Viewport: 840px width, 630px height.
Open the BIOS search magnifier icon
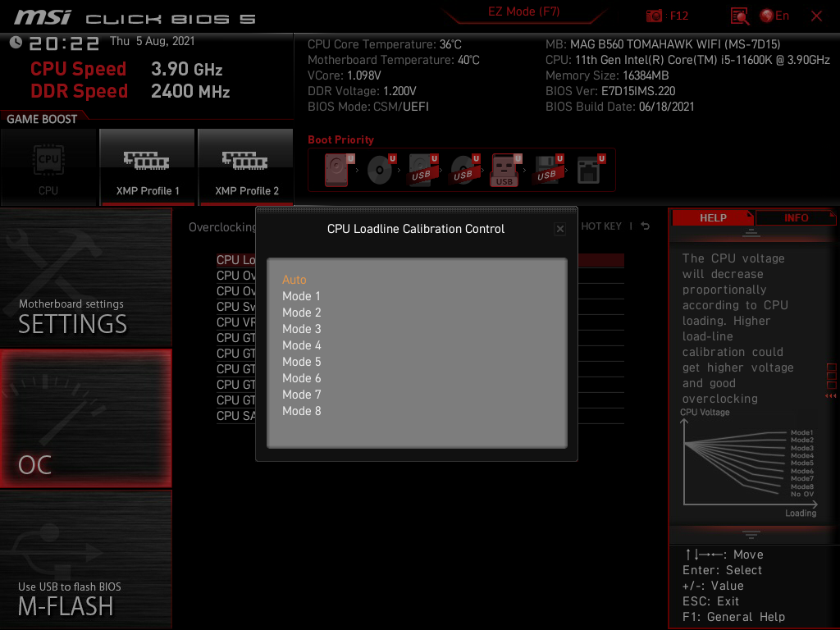(740, 16)
